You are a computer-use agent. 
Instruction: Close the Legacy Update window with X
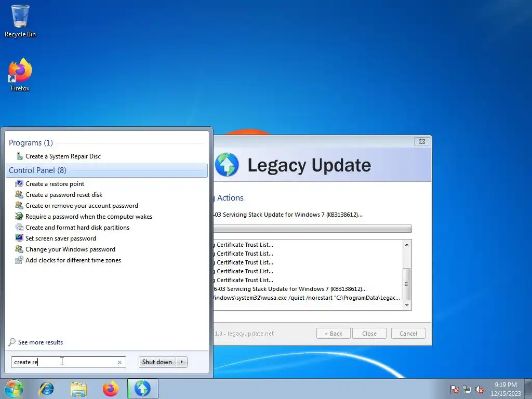422,141
